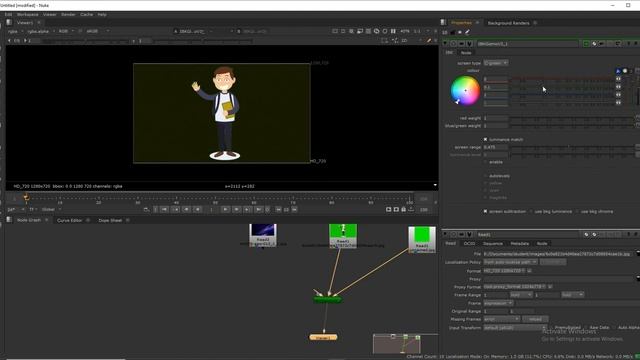Enable use bkg chroma checkbox
The image size is (640, 360).
[578, 211]
